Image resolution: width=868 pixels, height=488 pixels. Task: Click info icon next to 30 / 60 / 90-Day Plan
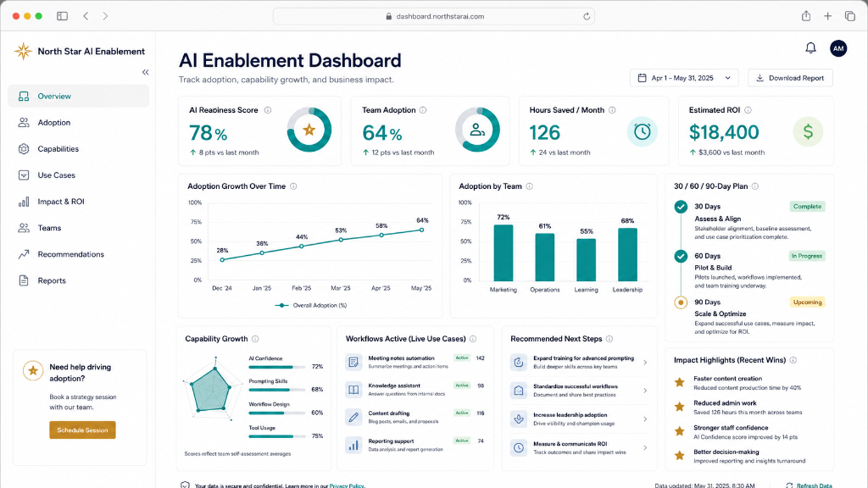coord(755,186)
